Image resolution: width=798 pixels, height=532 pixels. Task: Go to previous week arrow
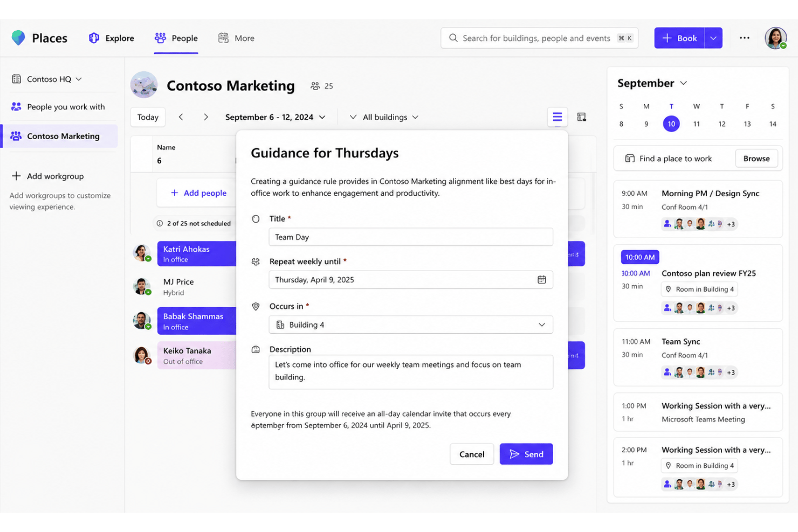[x=181, y=117]
